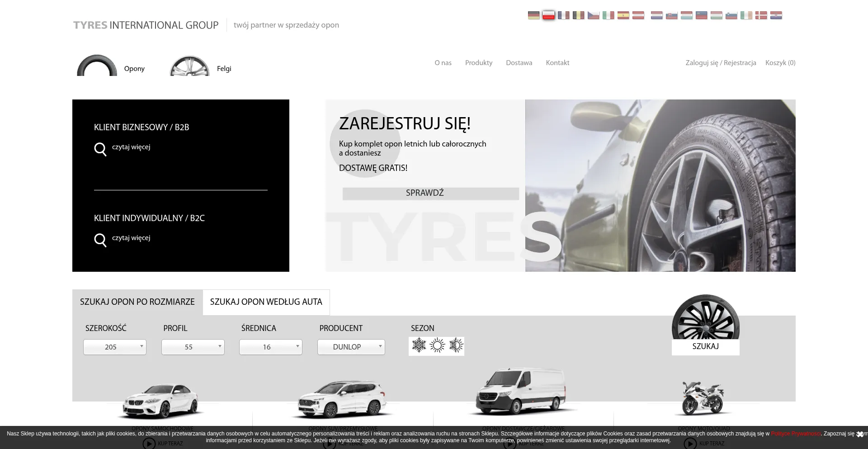Click the SPRAWDŹ banner button

click(431, 194)
